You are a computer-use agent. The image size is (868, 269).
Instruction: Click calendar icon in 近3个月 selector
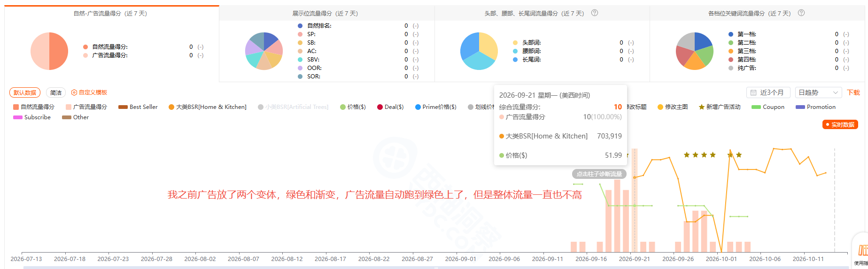click(x=753, y=93)
